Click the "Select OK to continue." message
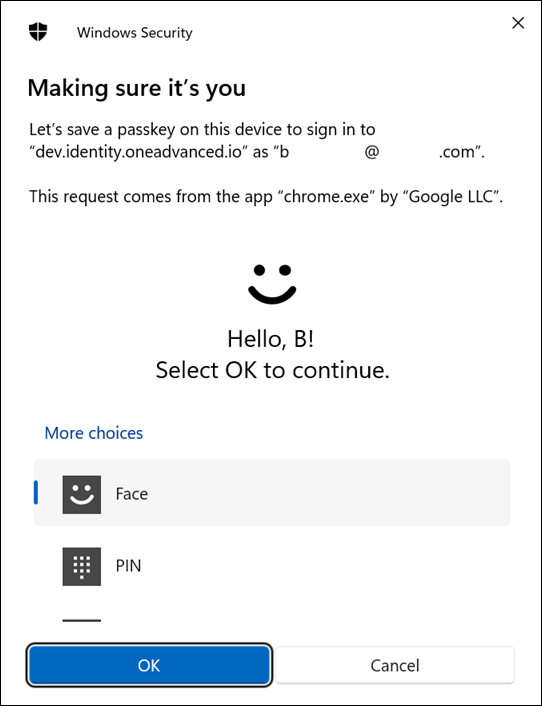 [x=272, y=371]
